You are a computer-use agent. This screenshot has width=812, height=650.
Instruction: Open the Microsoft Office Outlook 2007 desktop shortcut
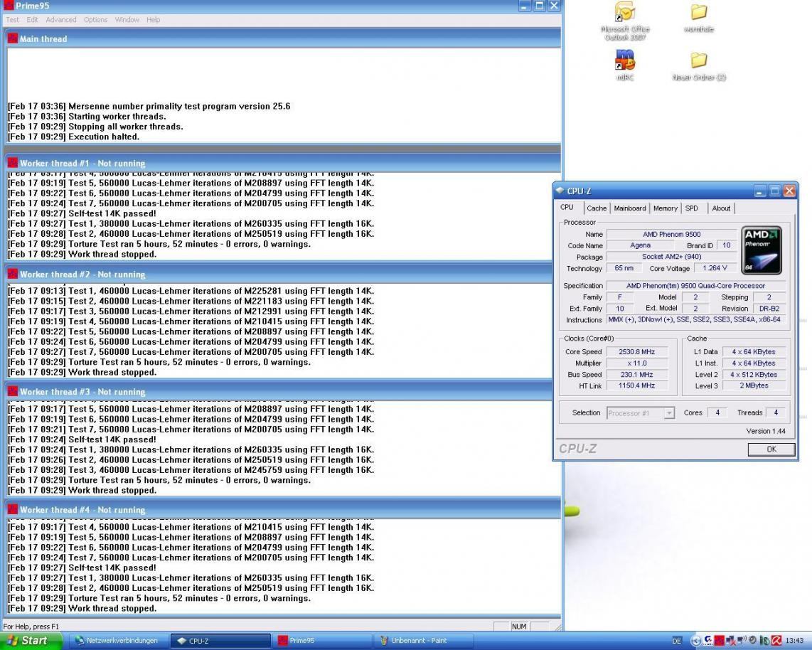[625, 21]
